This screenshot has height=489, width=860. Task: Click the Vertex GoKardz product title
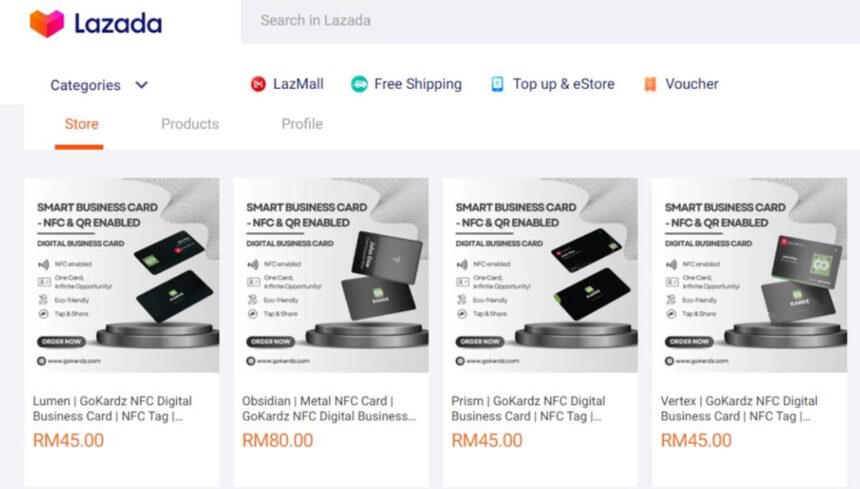click(x=739, y=408)
